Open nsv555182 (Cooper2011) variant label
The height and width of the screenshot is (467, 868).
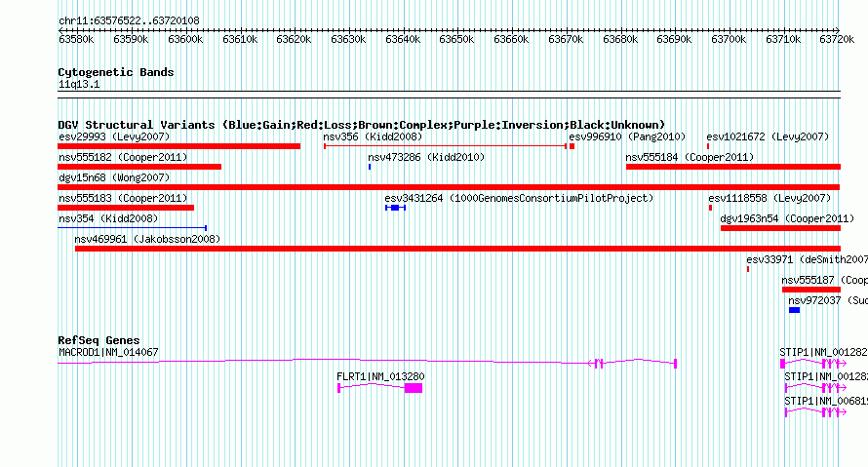[123, 157]
